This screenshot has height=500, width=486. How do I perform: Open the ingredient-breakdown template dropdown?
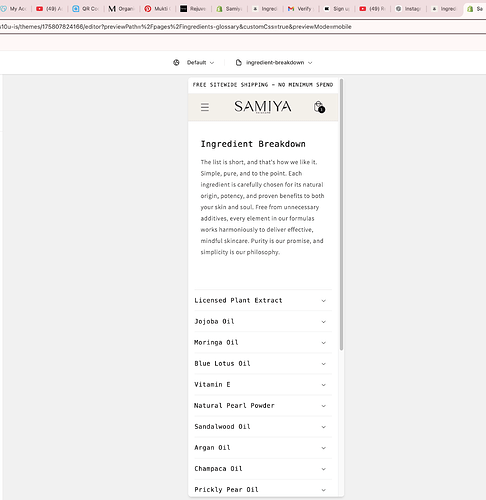(274, 63)
